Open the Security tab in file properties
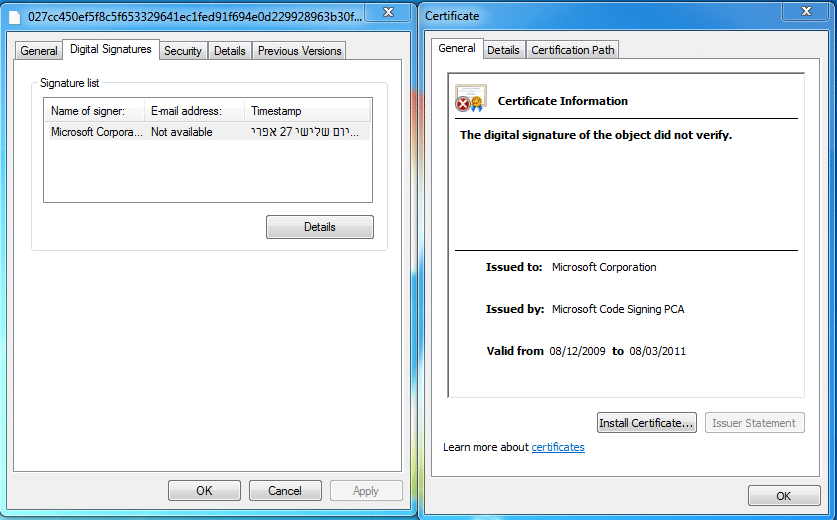Image resolution: width=837 pixels, height=520 pixels. 183,51
